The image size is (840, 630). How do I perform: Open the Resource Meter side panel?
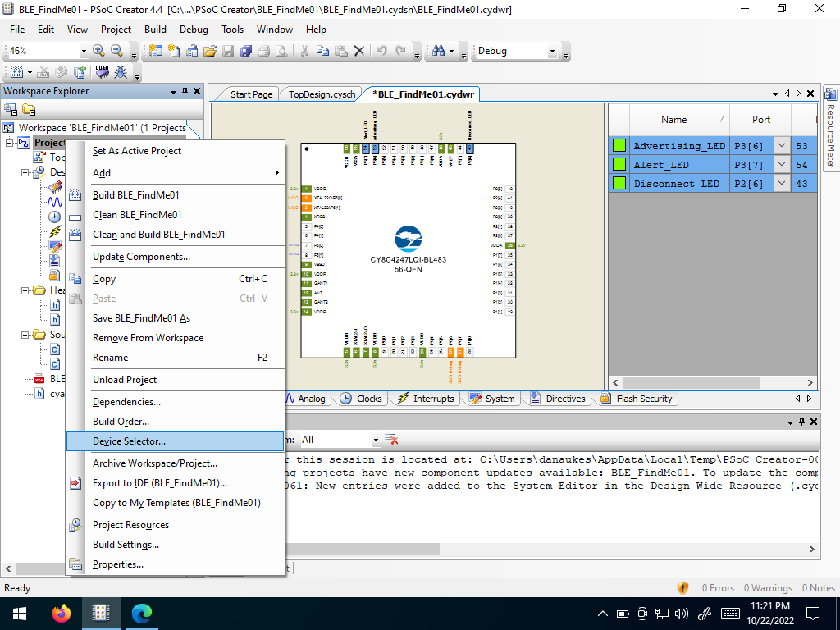pyautogui.click(x=831, y=129)
